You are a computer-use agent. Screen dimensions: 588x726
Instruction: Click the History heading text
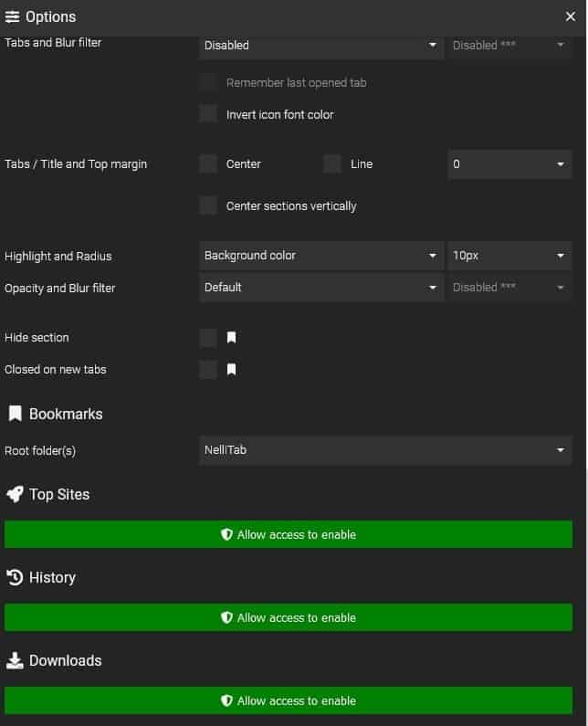coord(52,577)
